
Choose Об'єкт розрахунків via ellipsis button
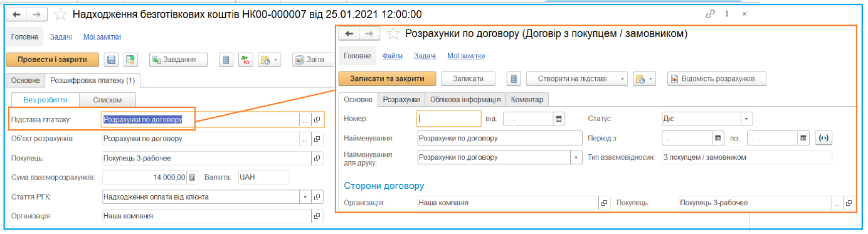click(305, 139)
